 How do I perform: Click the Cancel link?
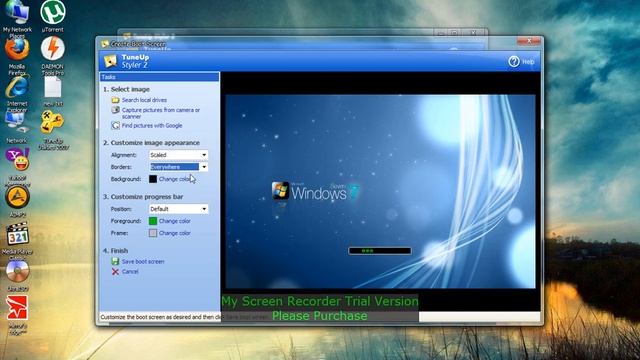click(130, 272)
